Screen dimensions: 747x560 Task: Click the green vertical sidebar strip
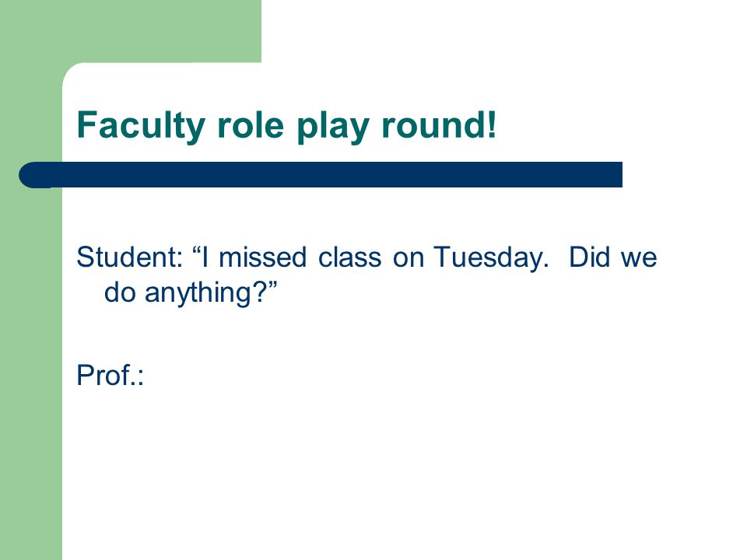[x=31, y=372]
